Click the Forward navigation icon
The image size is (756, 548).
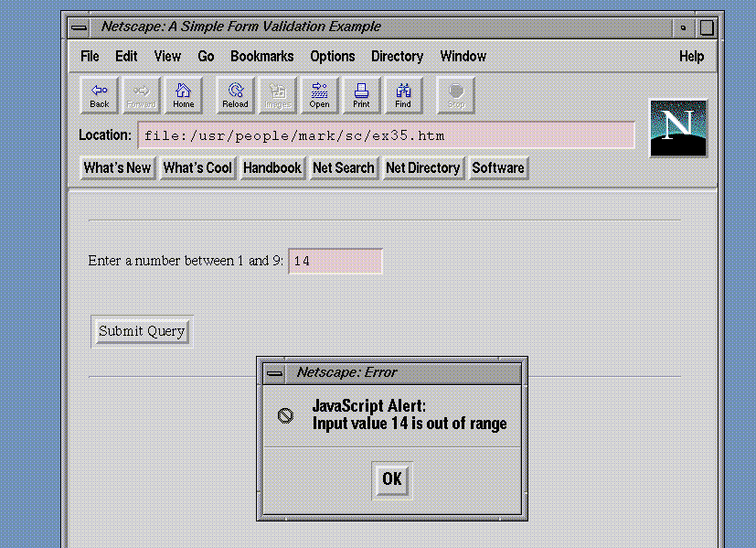click(x=142, y=95)
